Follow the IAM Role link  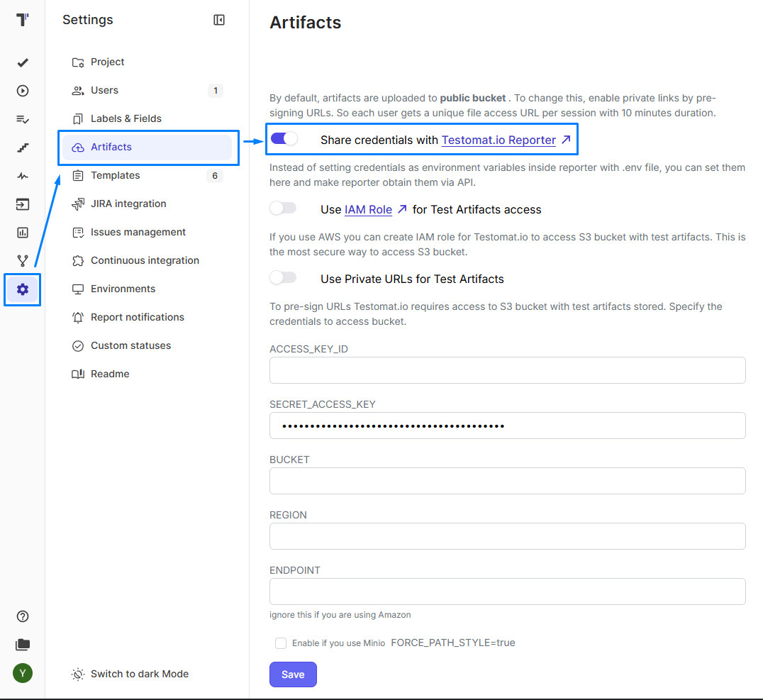click(368, 210)
